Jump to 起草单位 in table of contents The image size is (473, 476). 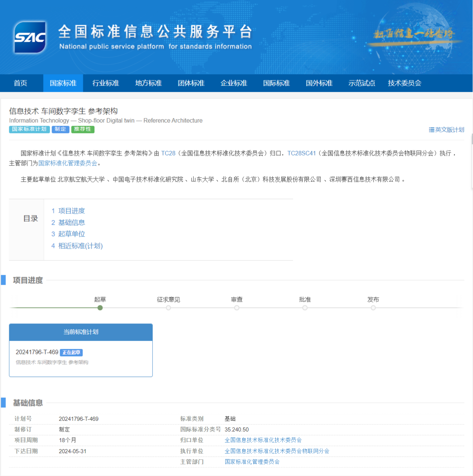[72, 234]
